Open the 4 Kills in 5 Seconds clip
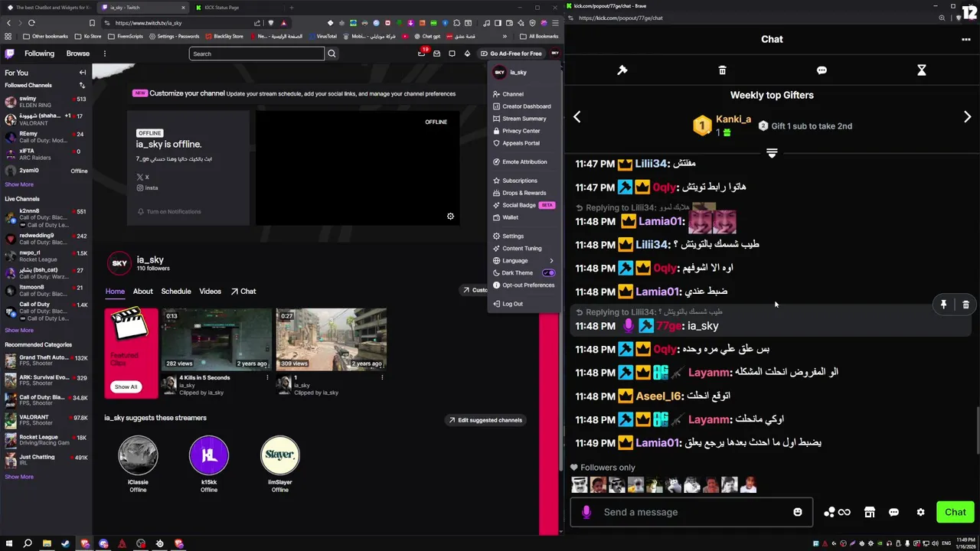Image resolution: width=980 pixels, height=551 pixels. click(x=217, y=340)
